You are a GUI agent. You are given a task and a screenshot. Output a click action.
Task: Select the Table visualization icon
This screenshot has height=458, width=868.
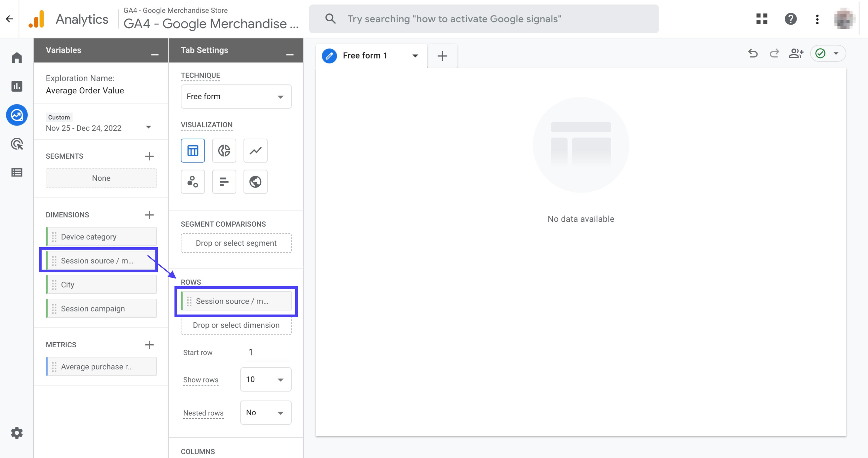tap(193, 150)
